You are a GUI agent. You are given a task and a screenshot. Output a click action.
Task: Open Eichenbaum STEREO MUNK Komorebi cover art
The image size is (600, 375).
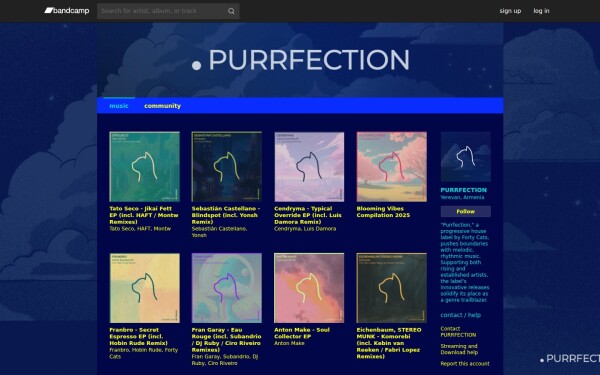click(x=391, y=288)
